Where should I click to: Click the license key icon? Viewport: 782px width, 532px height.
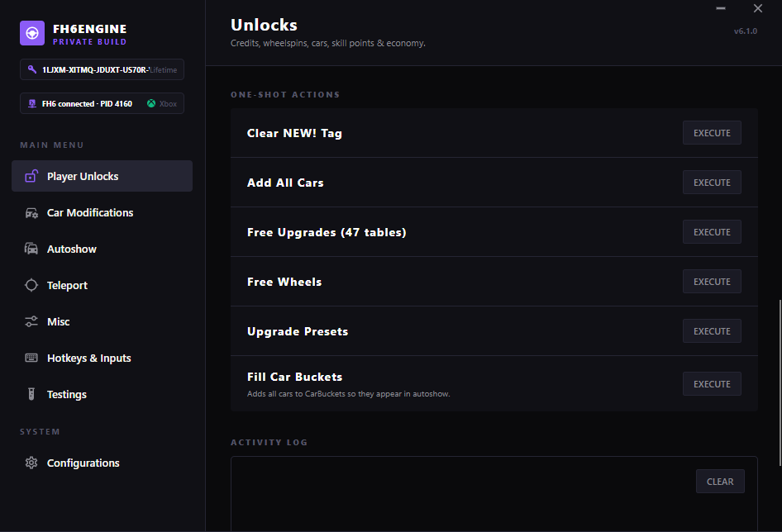32,69
